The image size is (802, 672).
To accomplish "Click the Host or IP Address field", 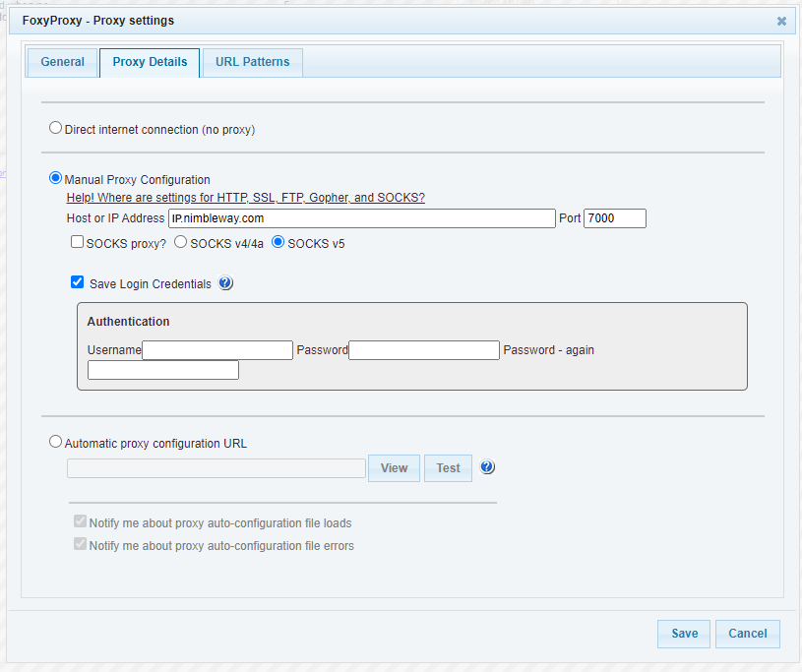I will tap(361, 218).
